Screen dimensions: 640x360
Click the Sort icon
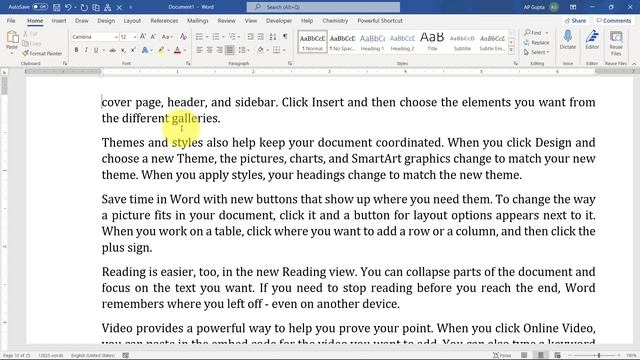[x=273, y=37]
